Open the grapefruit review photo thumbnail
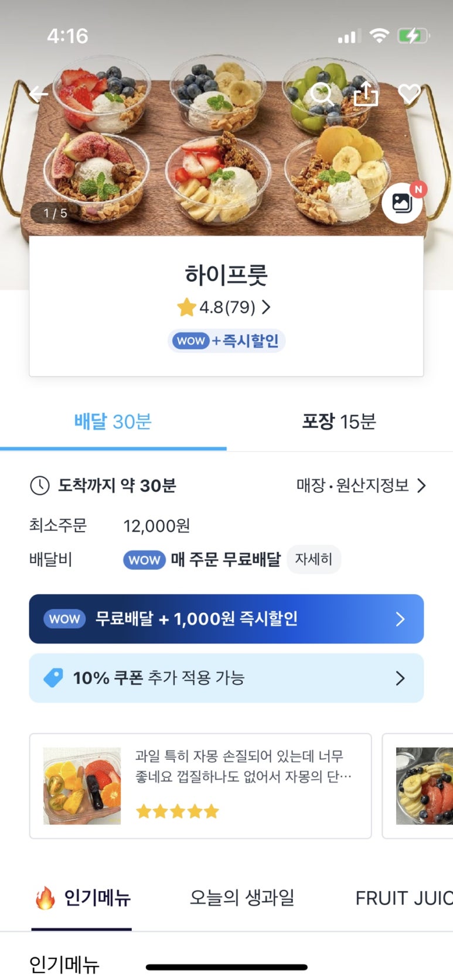 (x=82, y=786)
